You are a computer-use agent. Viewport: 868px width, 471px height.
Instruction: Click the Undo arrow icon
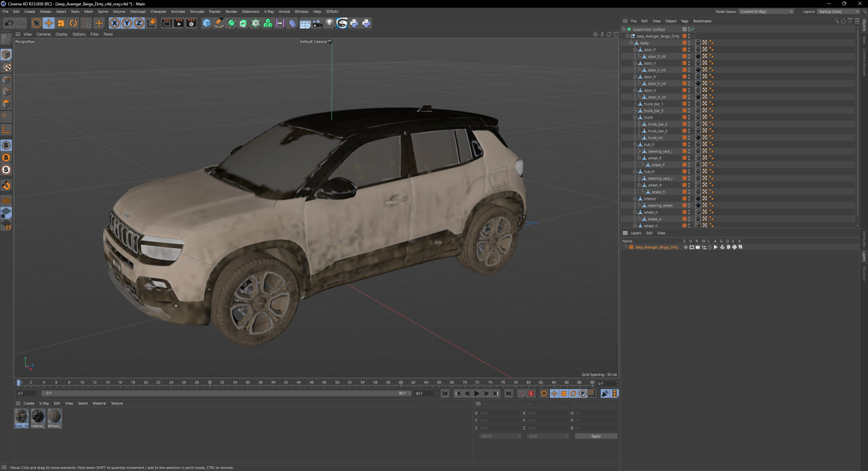pyautogui.click(x=9, y=23)
